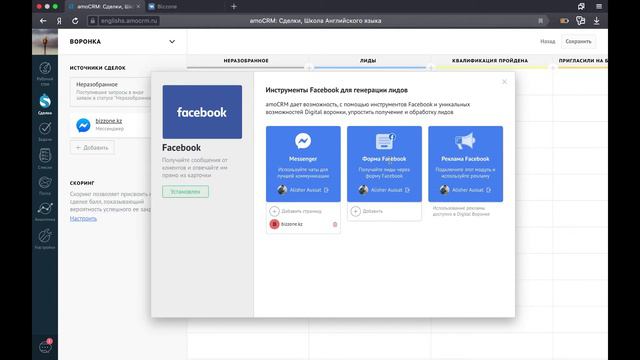Click the Настроить scoring link

83,219
